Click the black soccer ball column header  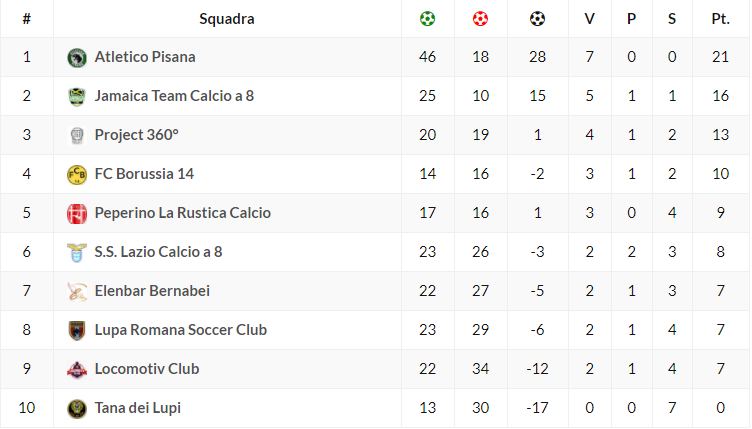click(x=538, y=19)
